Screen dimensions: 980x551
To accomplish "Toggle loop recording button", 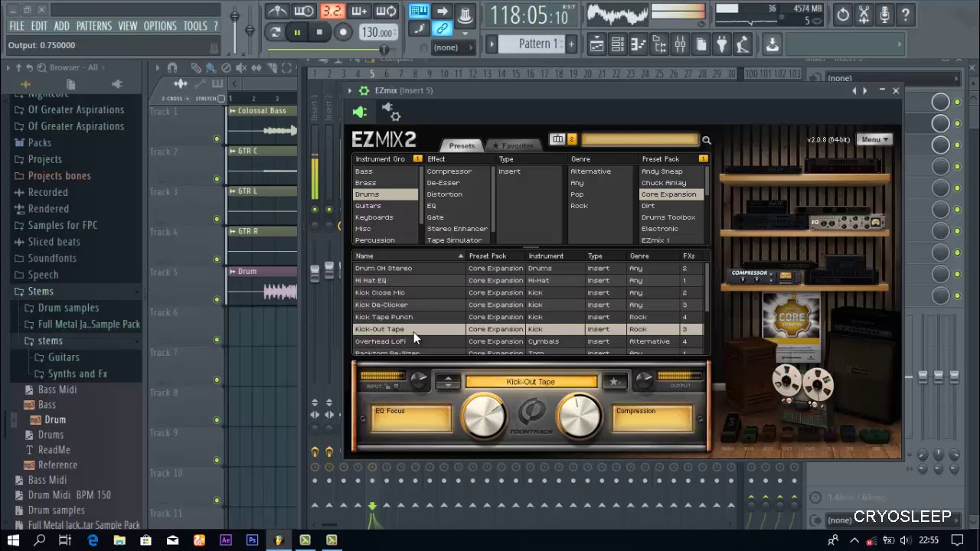I will click(x=387, y=11).
